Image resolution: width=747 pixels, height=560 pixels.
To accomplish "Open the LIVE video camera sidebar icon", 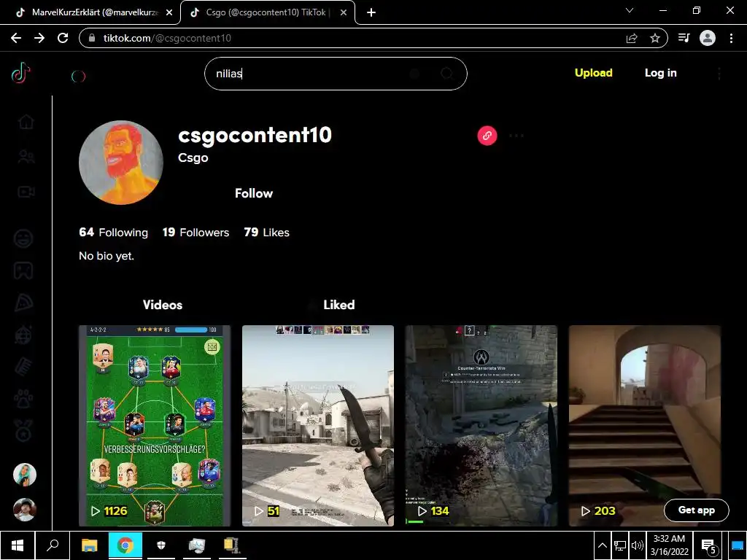I will 26,192.
